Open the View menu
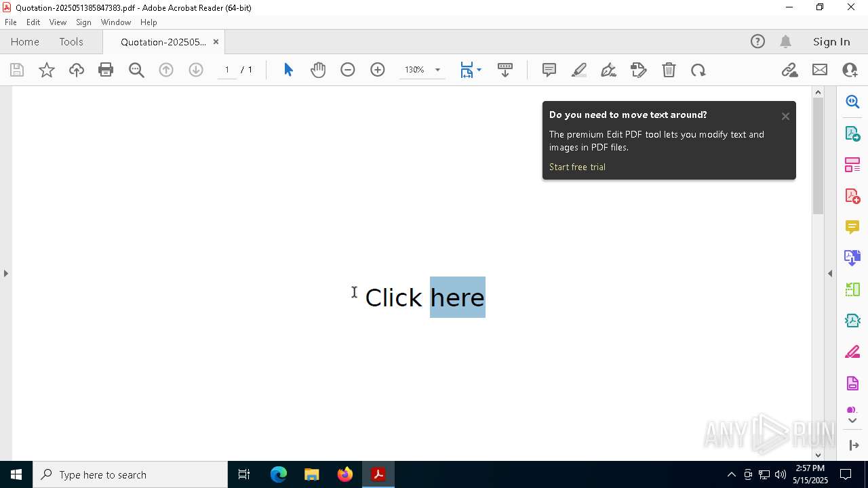 [58, 22]
